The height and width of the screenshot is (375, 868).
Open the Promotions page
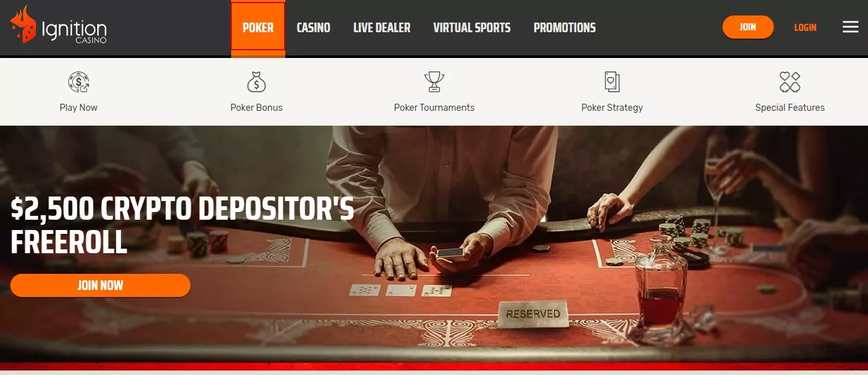[565, 28]
